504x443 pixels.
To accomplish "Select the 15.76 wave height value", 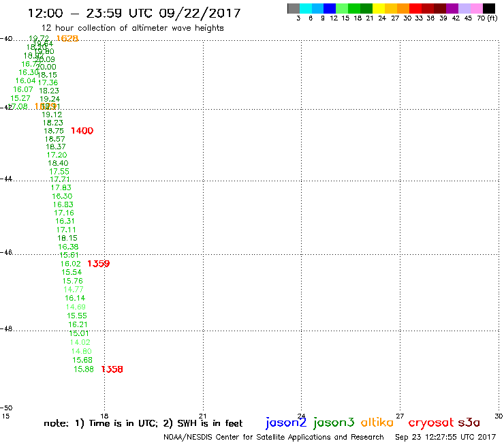I will click(73, 281).
